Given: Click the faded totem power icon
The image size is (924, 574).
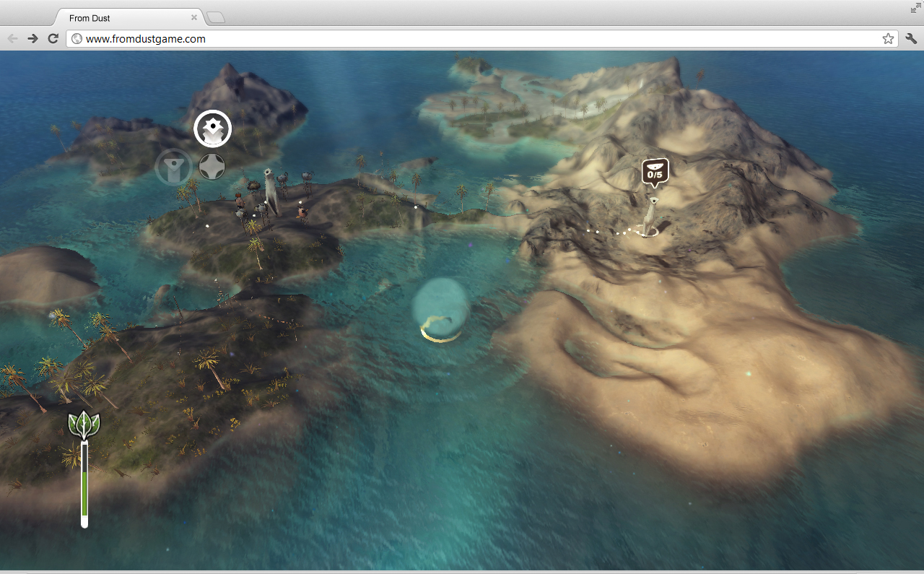Looking at the screenshot, I should pyautogui.click(x=173, y=167).
